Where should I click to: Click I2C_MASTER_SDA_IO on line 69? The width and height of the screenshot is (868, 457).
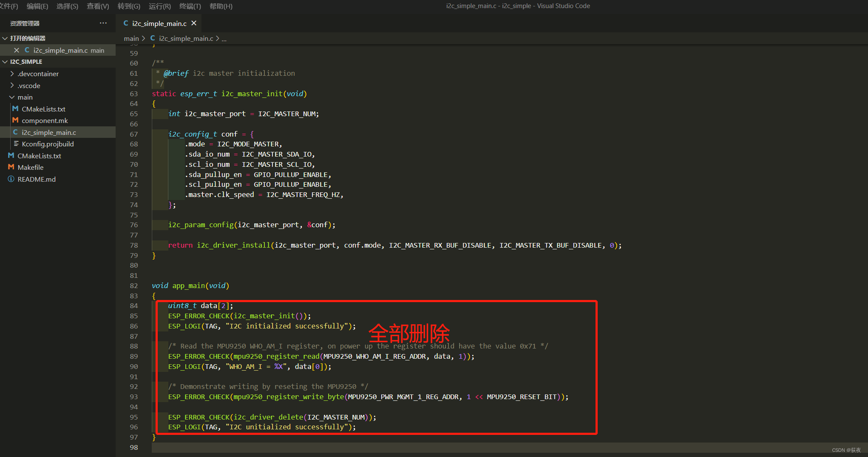(276, 154)
